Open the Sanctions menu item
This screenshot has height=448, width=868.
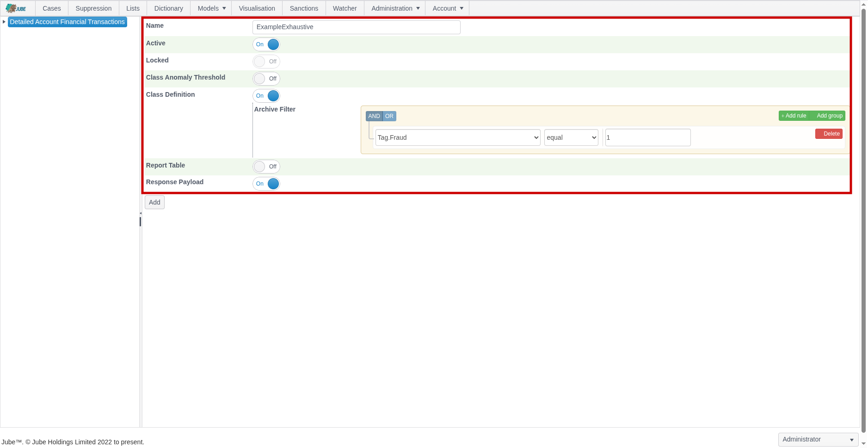point(304,8)
